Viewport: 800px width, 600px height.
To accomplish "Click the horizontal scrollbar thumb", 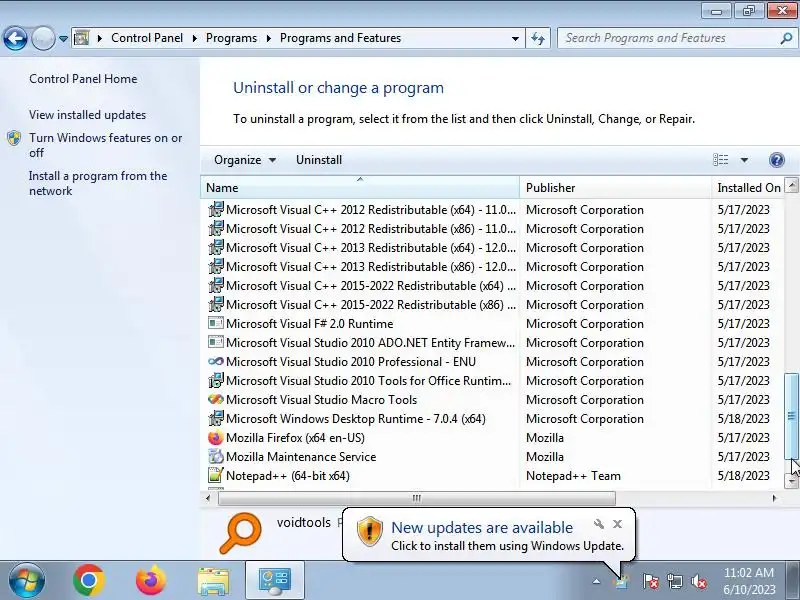I will point(416,498).
